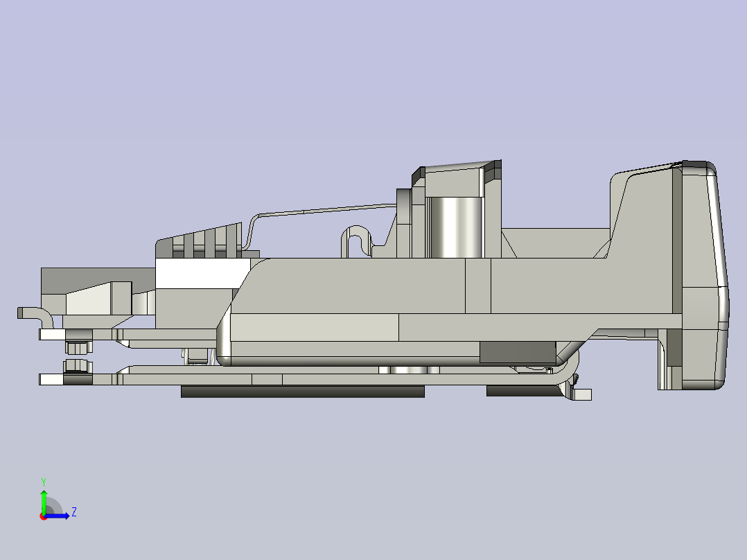
Task: Select the cylindrical boss atop the model
Action: tap(455, 225)
